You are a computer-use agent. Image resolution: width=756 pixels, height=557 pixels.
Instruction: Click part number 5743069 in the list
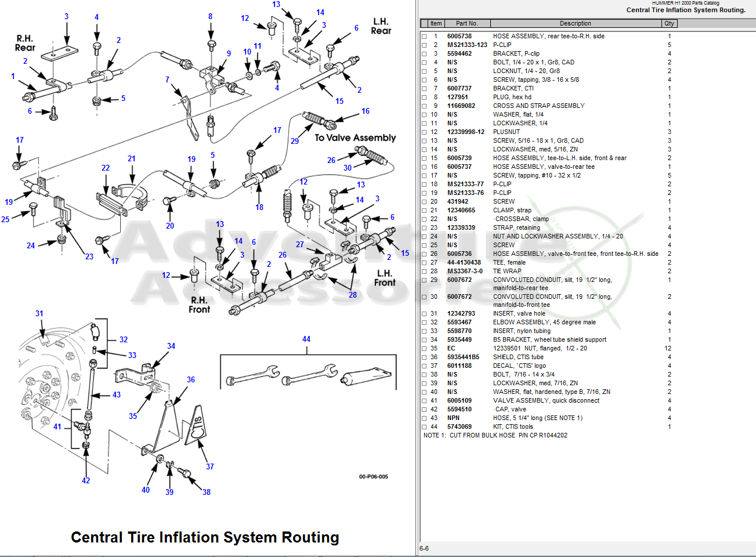tap(459, 427)
